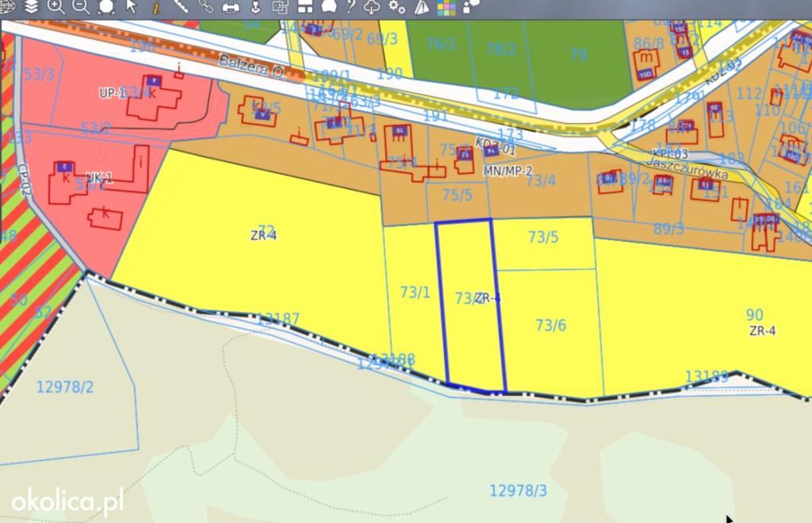
Task: Click the zoom out magnifier
Action: click(x=80, y=6)
